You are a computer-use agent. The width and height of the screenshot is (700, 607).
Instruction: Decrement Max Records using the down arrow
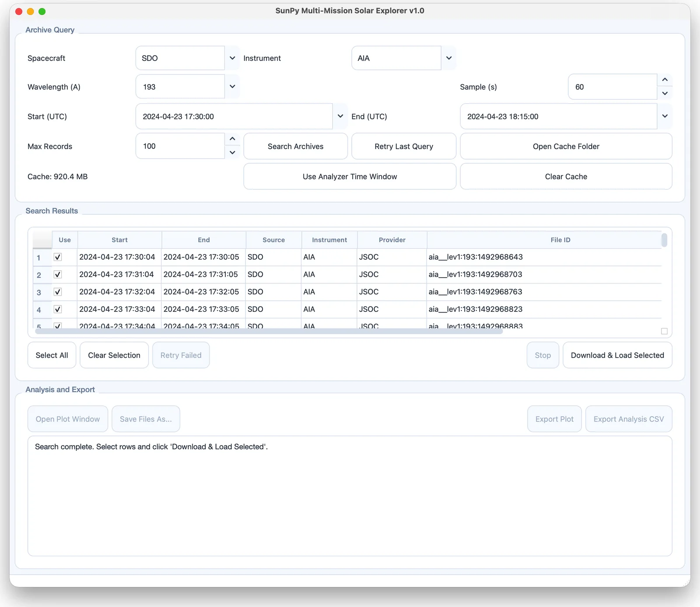click(232, 153)
